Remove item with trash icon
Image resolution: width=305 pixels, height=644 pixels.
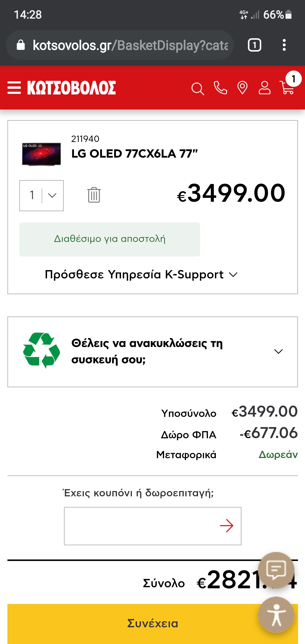(94, 195)
